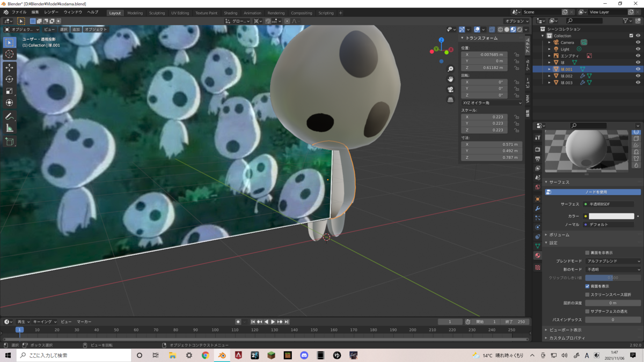The image size is (644, 362).
Task: Select the Box Select tool in toolbar
Action: (10, 42)
